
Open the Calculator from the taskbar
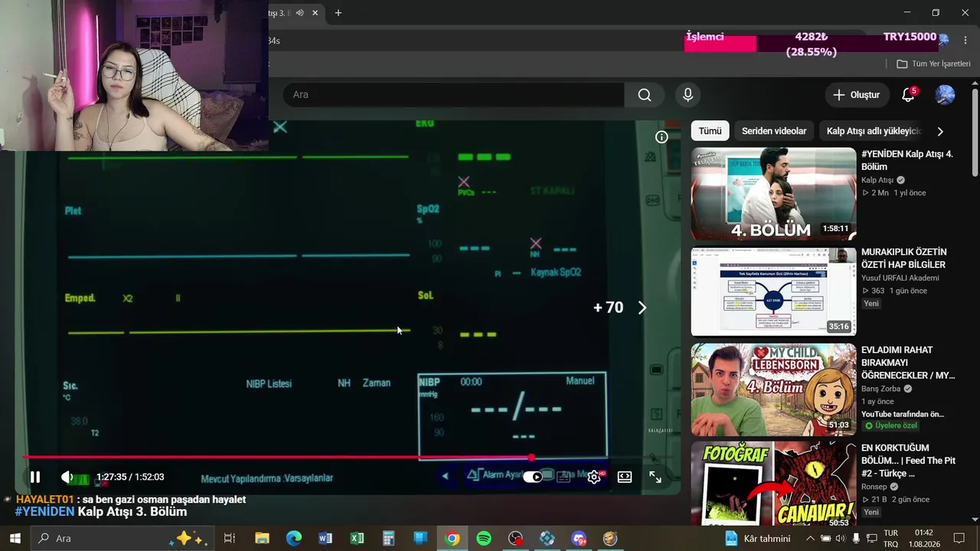[389, 538]
